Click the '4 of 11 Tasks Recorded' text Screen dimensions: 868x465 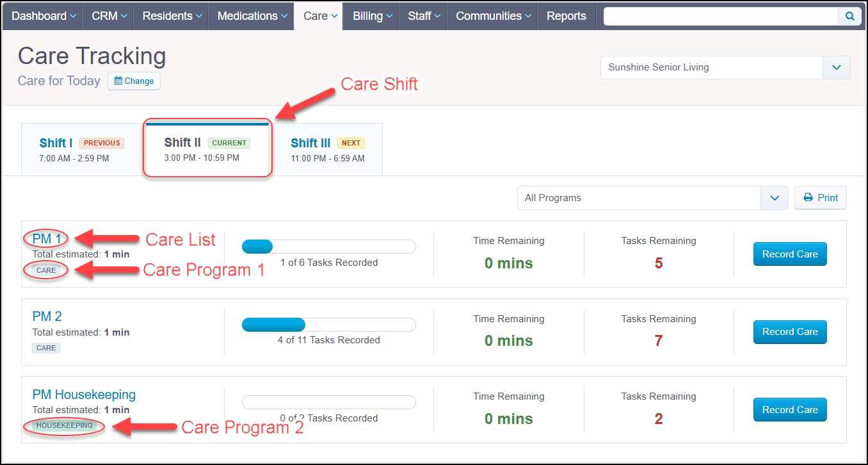point(329,340)
